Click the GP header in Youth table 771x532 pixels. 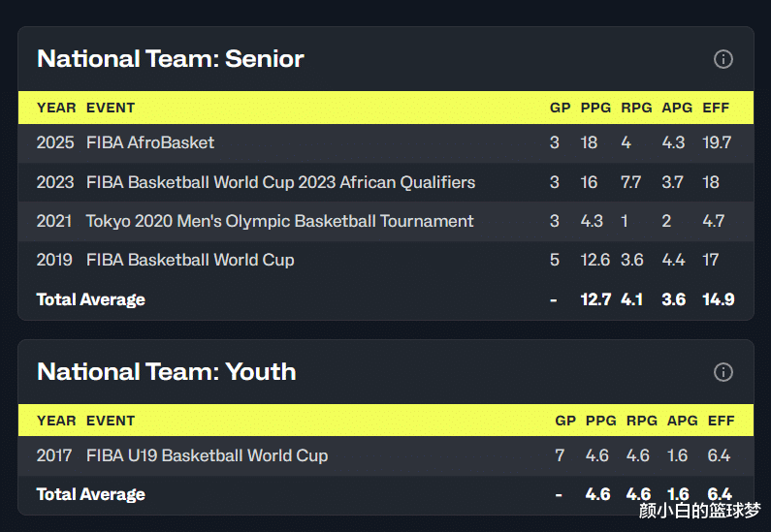[x=565, y=421]
